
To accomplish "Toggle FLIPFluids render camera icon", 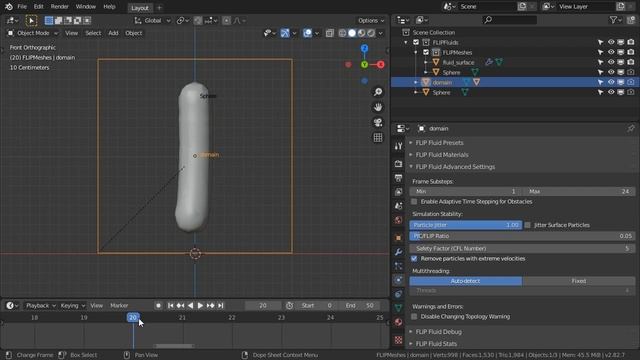I will [x=631, y=42].
